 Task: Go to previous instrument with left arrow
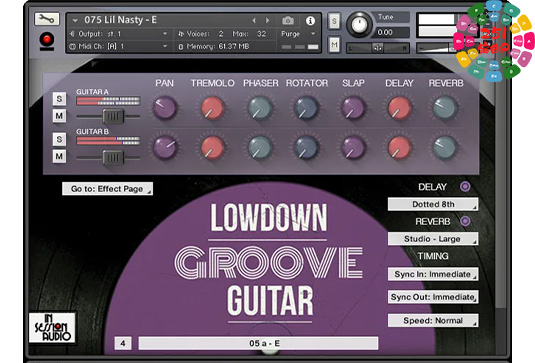254,20
